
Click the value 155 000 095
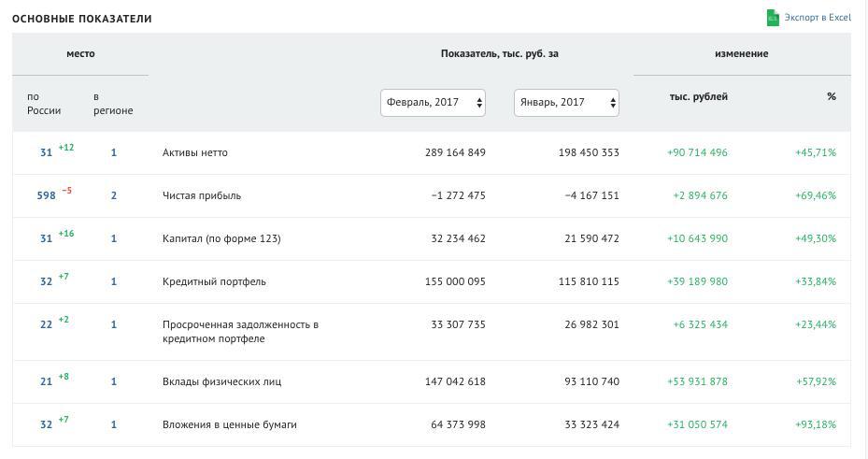click(455, 281)
